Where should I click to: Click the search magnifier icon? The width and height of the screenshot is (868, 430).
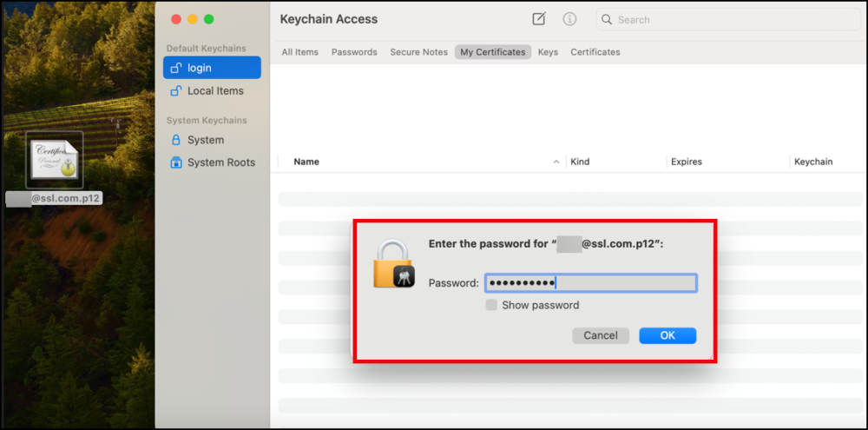607,19
